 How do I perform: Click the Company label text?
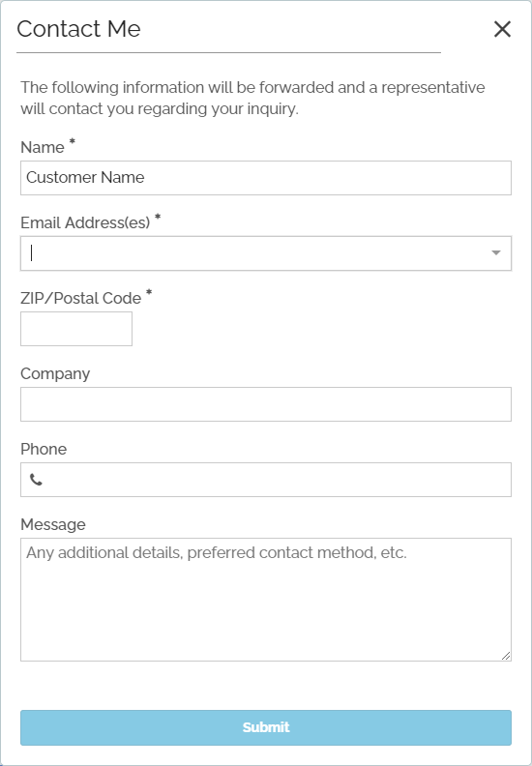(55, 373)
